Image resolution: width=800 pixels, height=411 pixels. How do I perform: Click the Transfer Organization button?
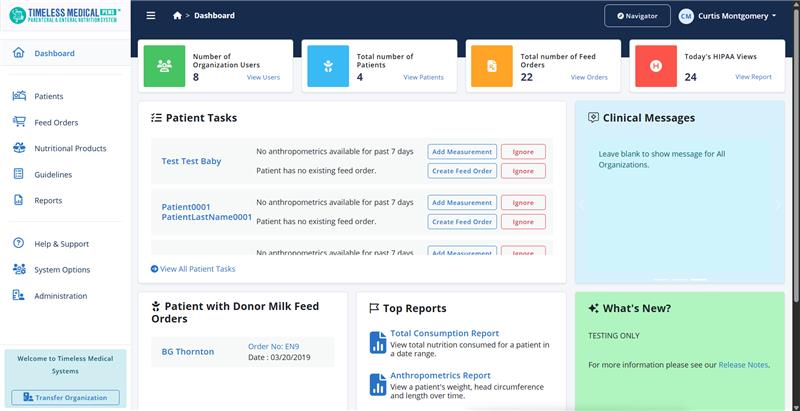pyautogui.click(x=65, y=397)
